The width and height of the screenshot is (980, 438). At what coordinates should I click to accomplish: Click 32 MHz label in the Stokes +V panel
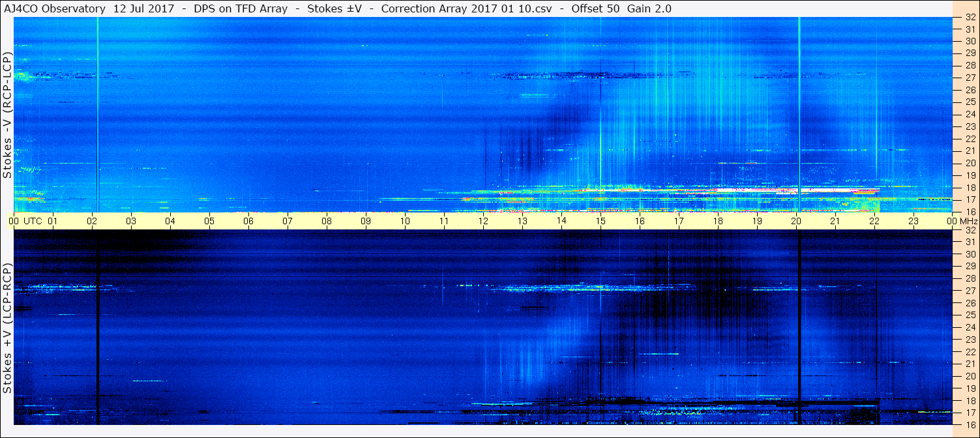point(970,230)
